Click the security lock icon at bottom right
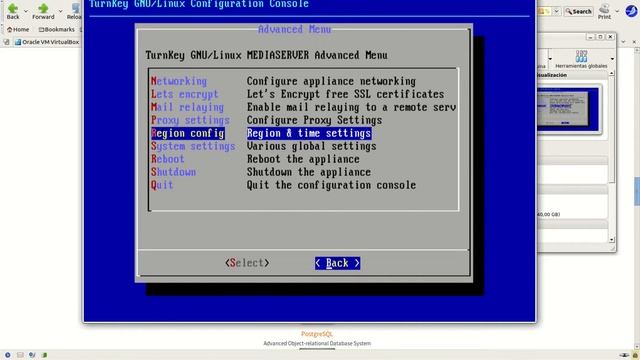The height and width of the screenshot is (360, 640). click(x=635, y=355)
